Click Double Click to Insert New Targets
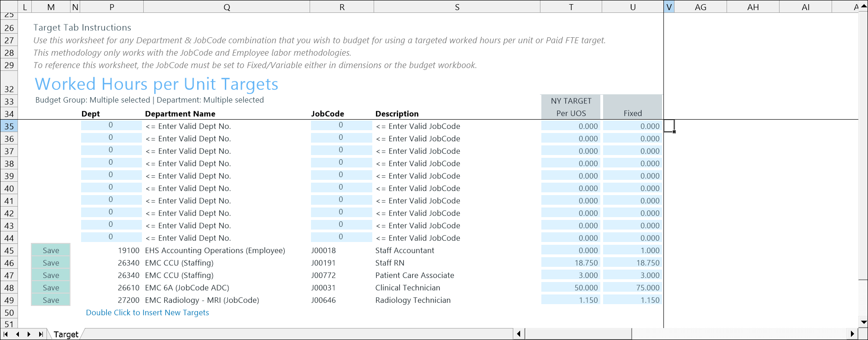The image size is (868, 340). pyautogui.click(x=147, y=312)
